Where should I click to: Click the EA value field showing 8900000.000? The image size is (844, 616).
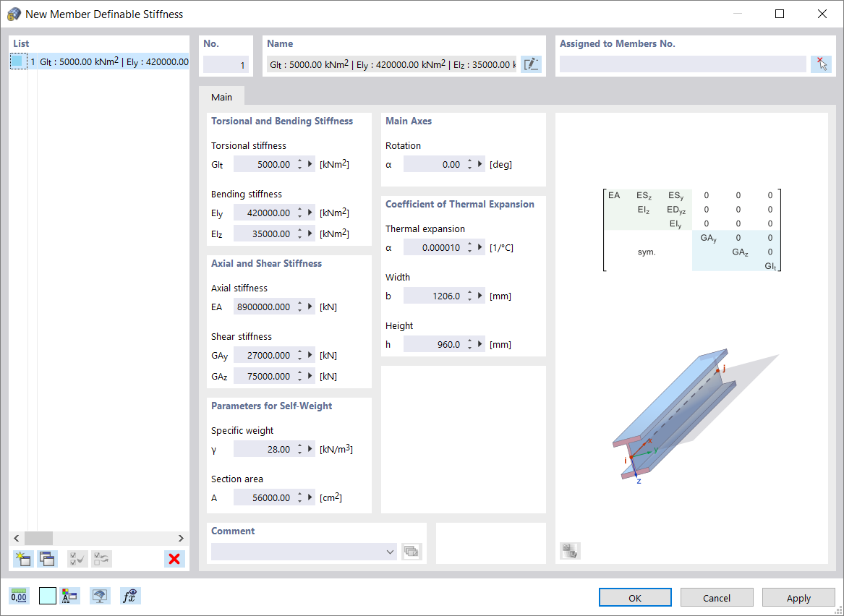[x=264, y=307]
